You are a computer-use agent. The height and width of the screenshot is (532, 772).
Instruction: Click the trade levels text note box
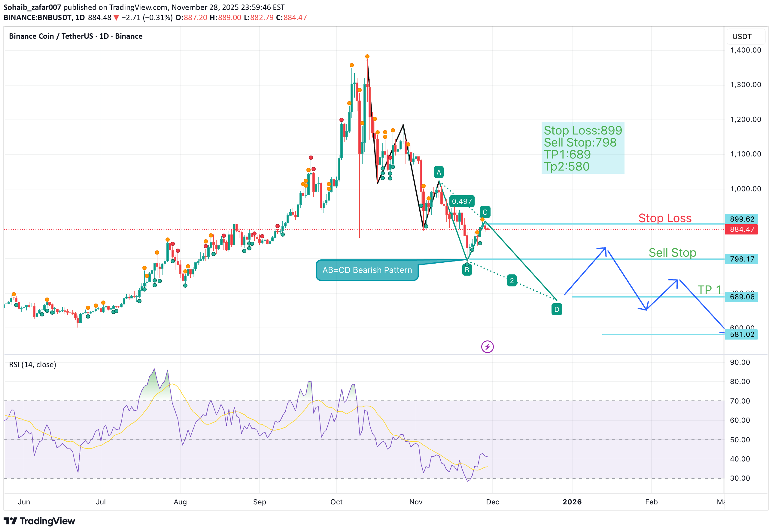582,148
